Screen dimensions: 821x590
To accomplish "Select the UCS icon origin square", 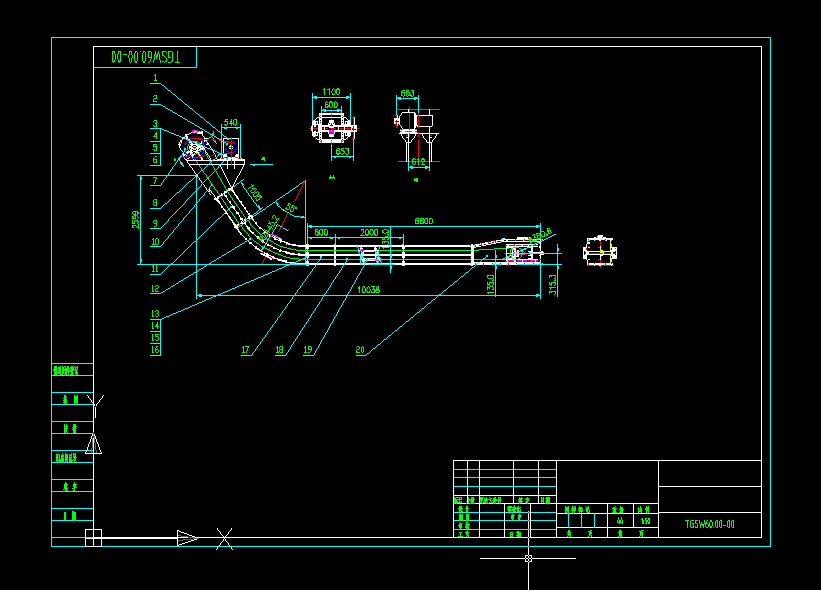I will [x=93, y=538].
